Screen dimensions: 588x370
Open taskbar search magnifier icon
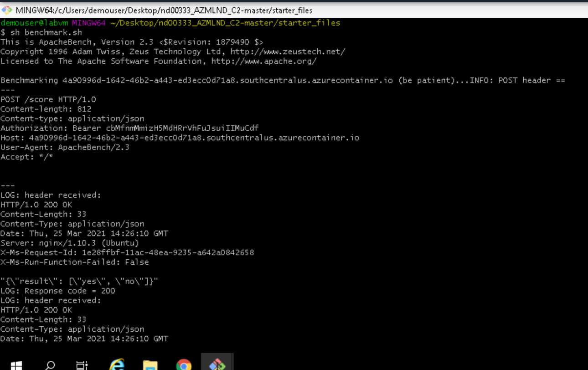[x=51, y=365]
